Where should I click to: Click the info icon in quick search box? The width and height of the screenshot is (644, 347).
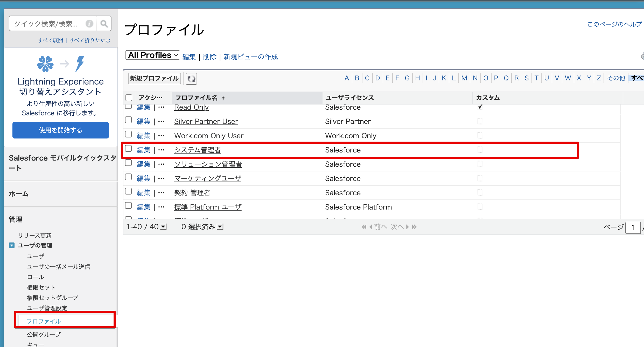click(x=89, y=24)
